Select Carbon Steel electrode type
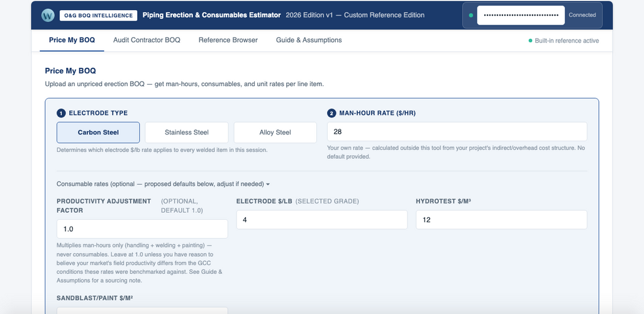Image resolution: width=644 pixels, height=314 pixels. pos(98,133)
